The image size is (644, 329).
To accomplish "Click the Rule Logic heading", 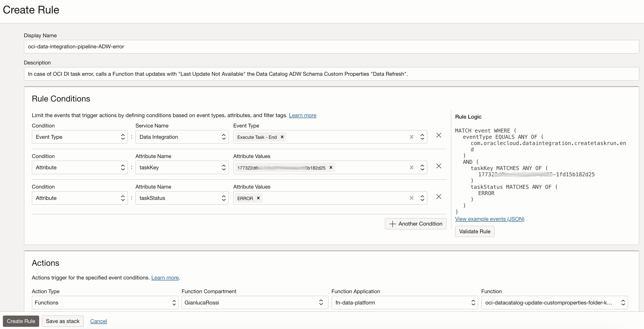I will 468,117.
